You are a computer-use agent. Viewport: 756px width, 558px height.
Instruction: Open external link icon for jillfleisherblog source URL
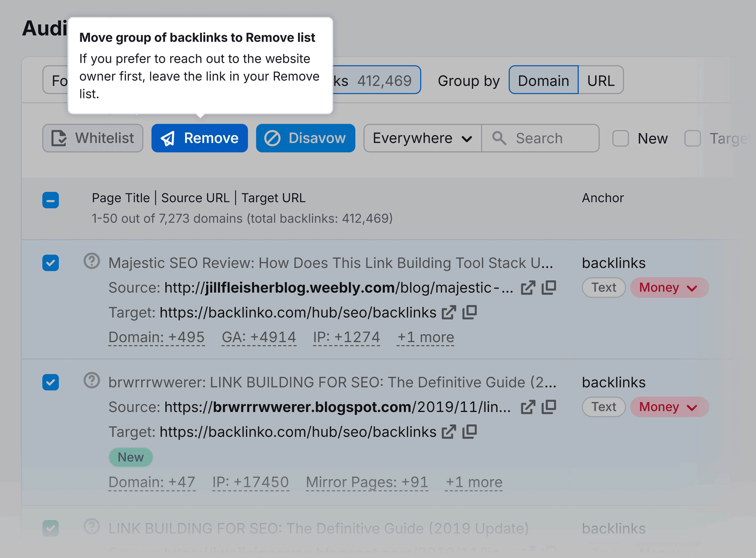click(x=528, y=288)
